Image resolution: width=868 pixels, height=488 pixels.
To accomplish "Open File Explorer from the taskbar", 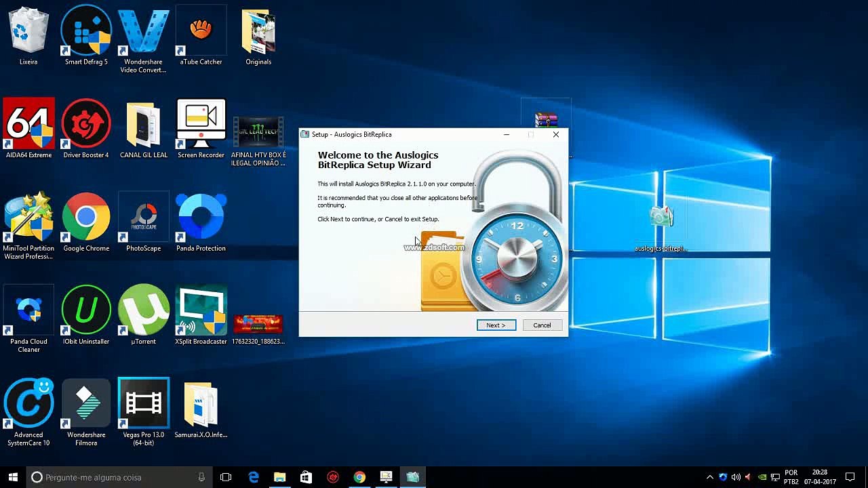I will [279, 477].
